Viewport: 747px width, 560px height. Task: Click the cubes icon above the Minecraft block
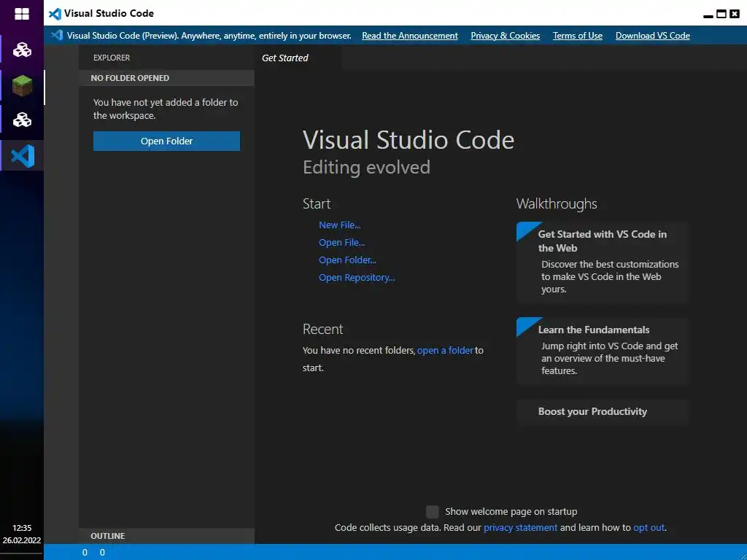pos(22,50)
